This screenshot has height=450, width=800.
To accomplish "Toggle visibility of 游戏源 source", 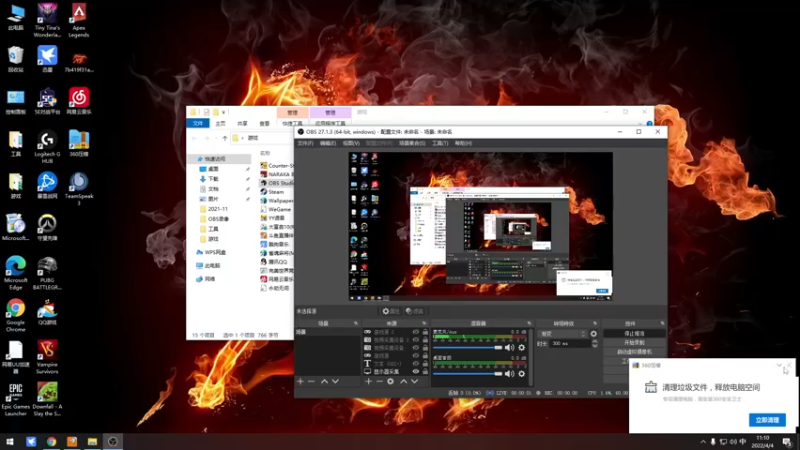I will click(x=416, y=356).
